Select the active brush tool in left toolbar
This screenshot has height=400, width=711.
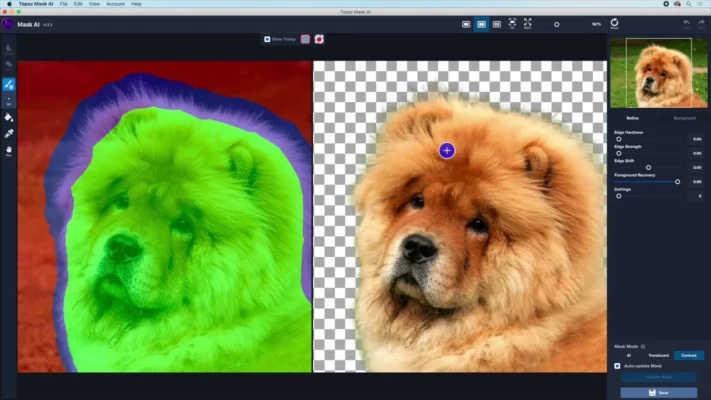click(x=9, y=84)
